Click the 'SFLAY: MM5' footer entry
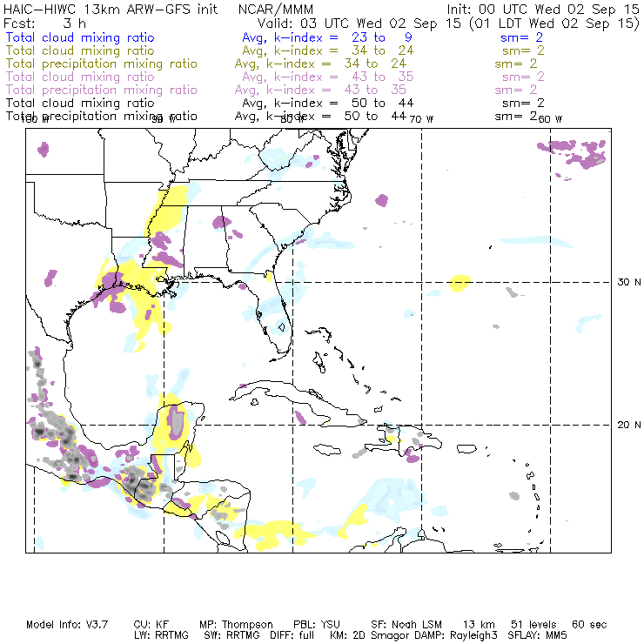 tap(537, 635)
